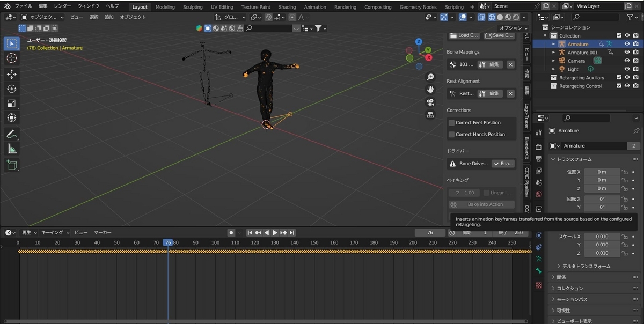Select the 3D Cursor tool
644x324 pixels.
[x=11, y=58]
